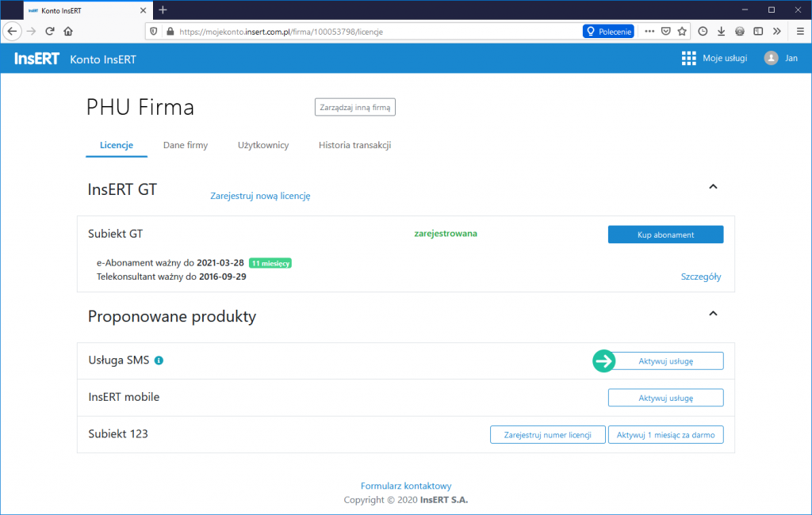The image size is (812, 515).
Task: Click the InsERT mobile product name
Action: click(x=124, y=397)
